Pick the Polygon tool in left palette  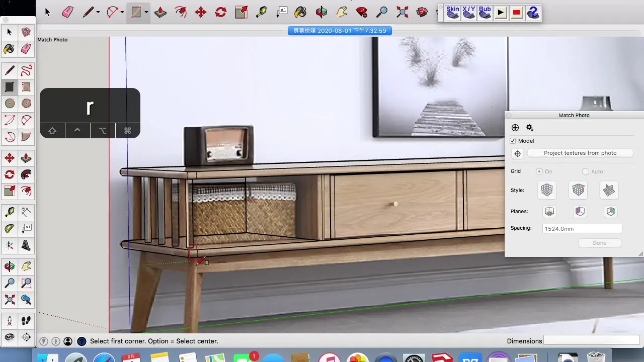(26, 104)
